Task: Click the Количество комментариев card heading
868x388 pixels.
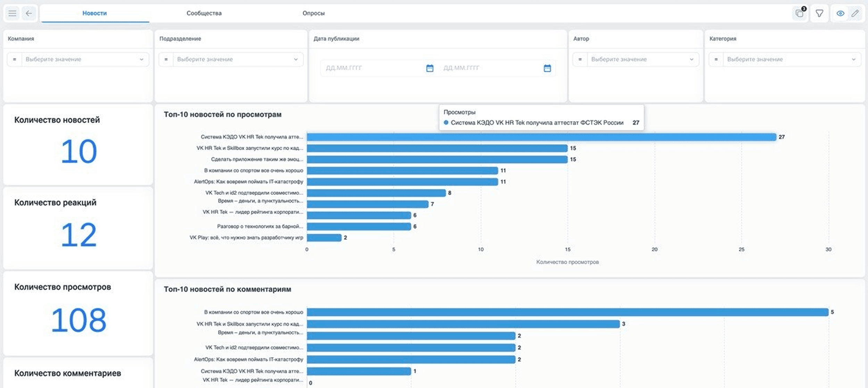Action: [x=68, y=373]
